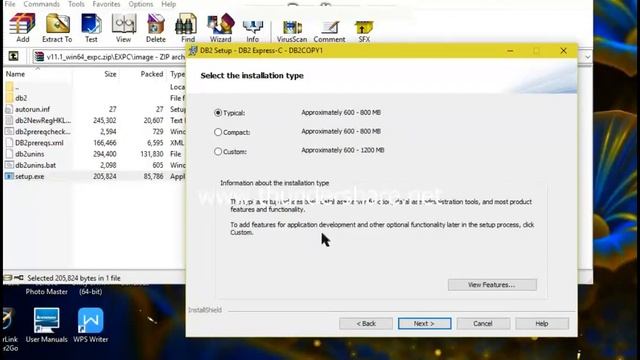
Task: Select the setup.exe file row
Action: (94, 176)
